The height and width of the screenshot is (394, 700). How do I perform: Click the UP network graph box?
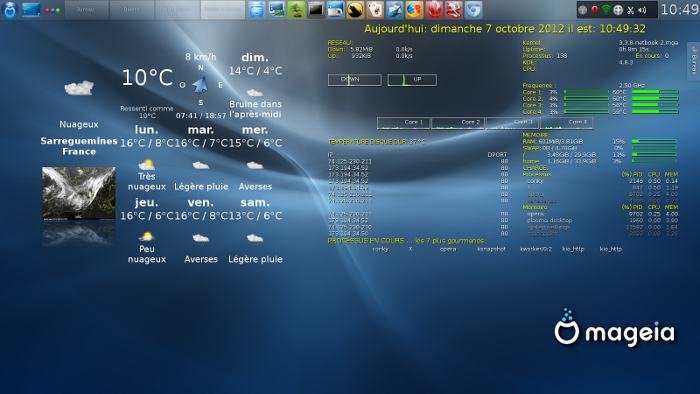[x=412, y=80]
